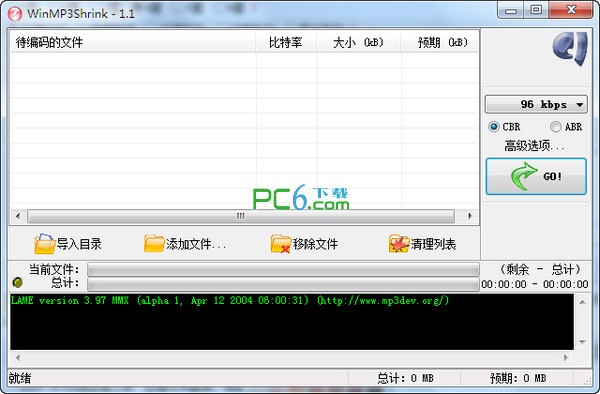Maximize the WinMP3Shrink window
This screenshot has height=394, width=600.
[x=536, y=10]
